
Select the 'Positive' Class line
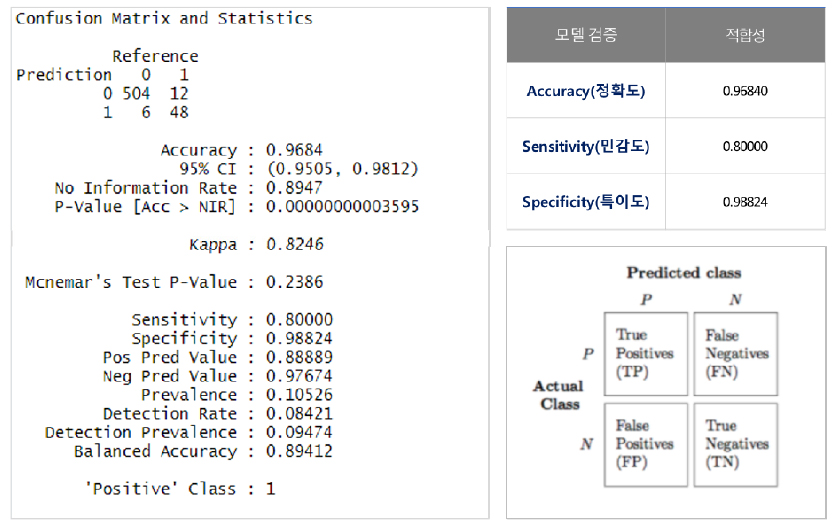click(x=180, y=489)
